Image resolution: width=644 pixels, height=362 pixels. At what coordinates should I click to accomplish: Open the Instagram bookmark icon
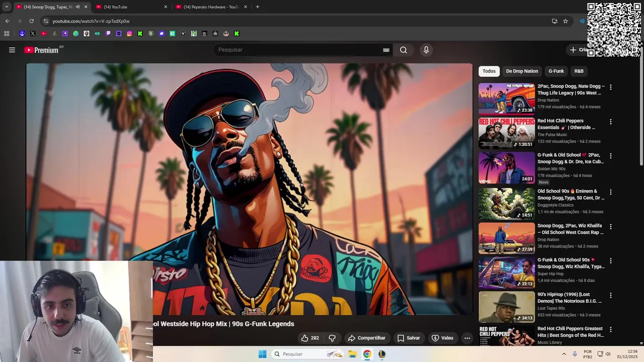coord(129,34)
